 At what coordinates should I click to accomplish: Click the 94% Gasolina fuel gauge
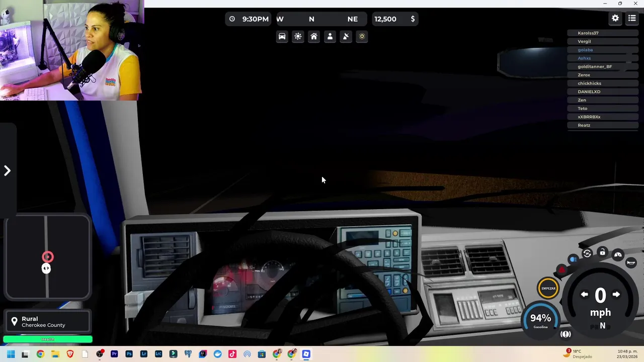tap(541, 320)
